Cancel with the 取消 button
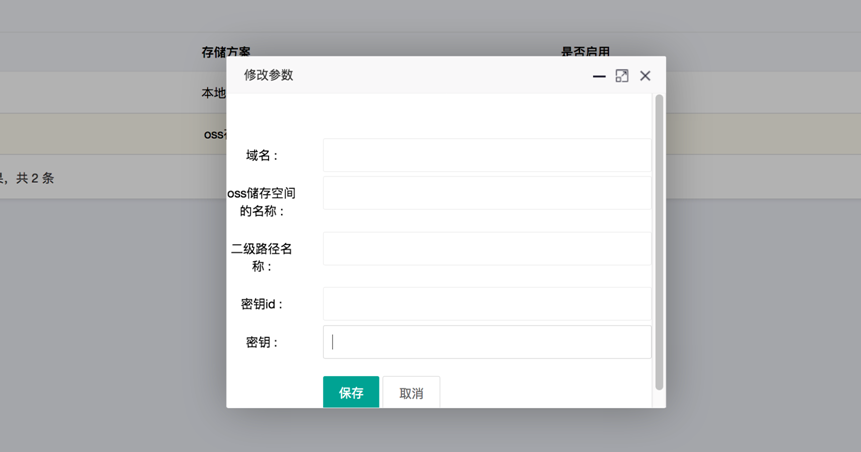This screenshot has height=452, width=861. 411,393
